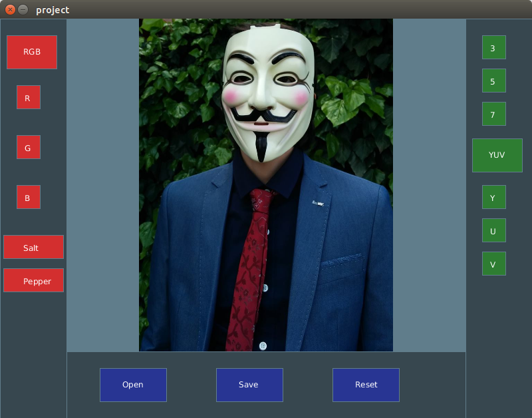Save the current image
The width and height of the screenshot is (532, 418).
pos(250,385)
